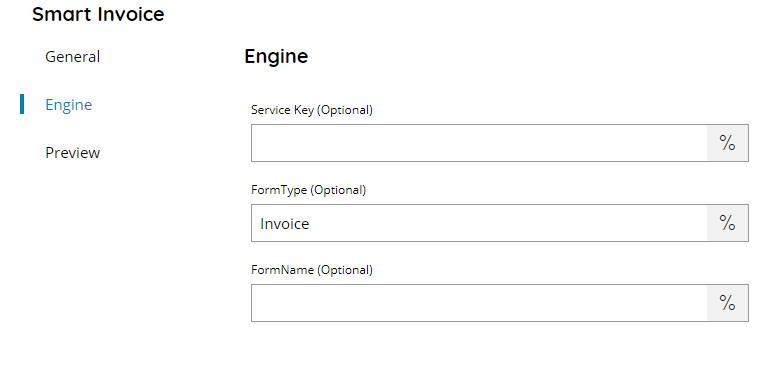Viewport: 784px width, 375px height.
Task: Click the 'Engine' page heading
Action: click(276, 56)
